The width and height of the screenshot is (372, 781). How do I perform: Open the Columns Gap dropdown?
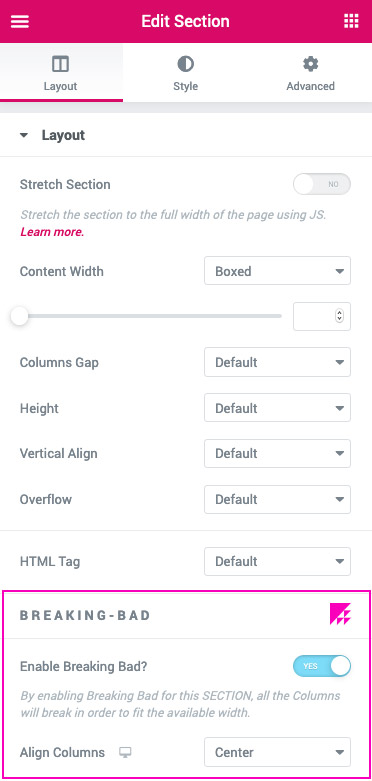tap(277, 362)
